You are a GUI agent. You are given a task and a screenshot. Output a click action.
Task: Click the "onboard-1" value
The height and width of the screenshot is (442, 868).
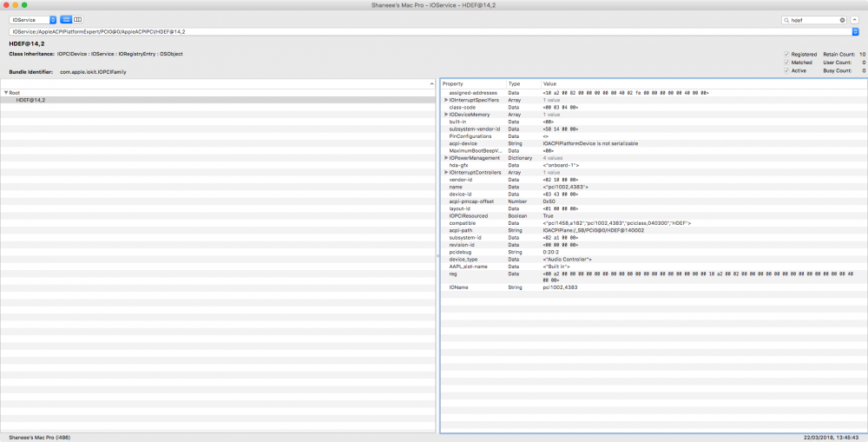pyautogui.click(x=561, y=165)
